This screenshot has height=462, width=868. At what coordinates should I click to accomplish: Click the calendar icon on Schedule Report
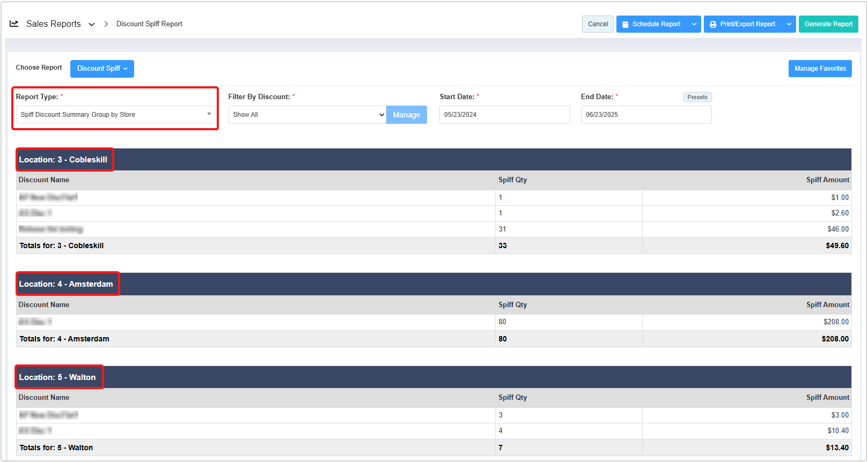pyautogui.click(x=625, y=24)
